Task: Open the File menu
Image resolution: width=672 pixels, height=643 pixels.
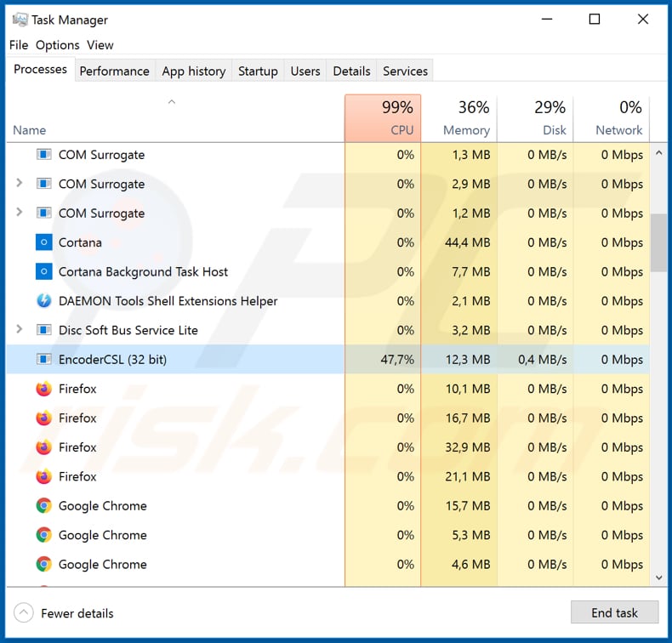Action: coord(19,45)
